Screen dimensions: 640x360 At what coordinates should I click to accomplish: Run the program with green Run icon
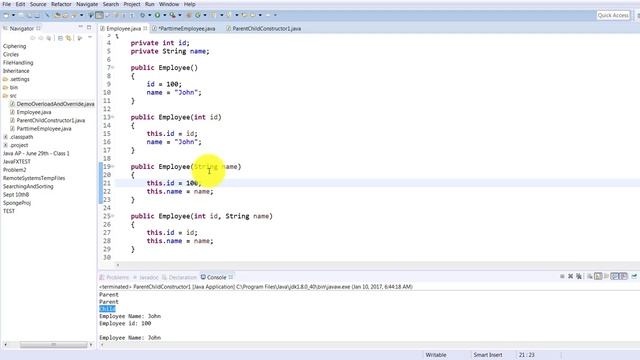click(x=157, y=15)
